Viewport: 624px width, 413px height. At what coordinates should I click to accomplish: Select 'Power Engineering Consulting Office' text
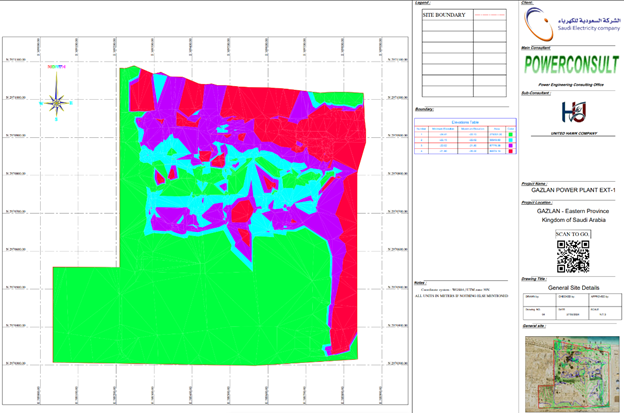tap(571, 84)
